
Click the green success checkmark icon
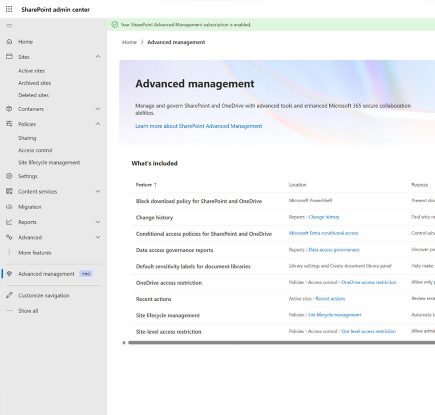[x=114, y=24]
